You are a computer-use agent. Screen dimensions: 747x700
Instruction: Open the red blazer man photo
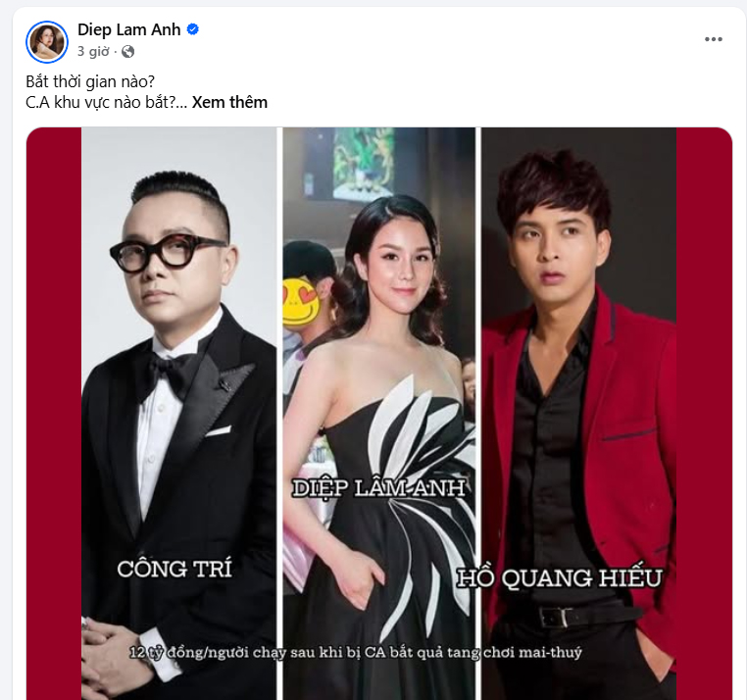(578, 414)
